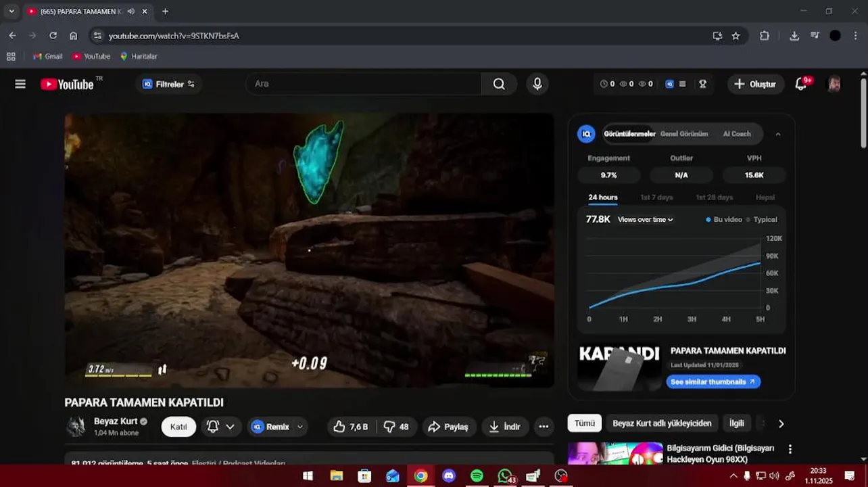Select Beyaz Kurt adlı yükleyiciden chip

[662, 423]
